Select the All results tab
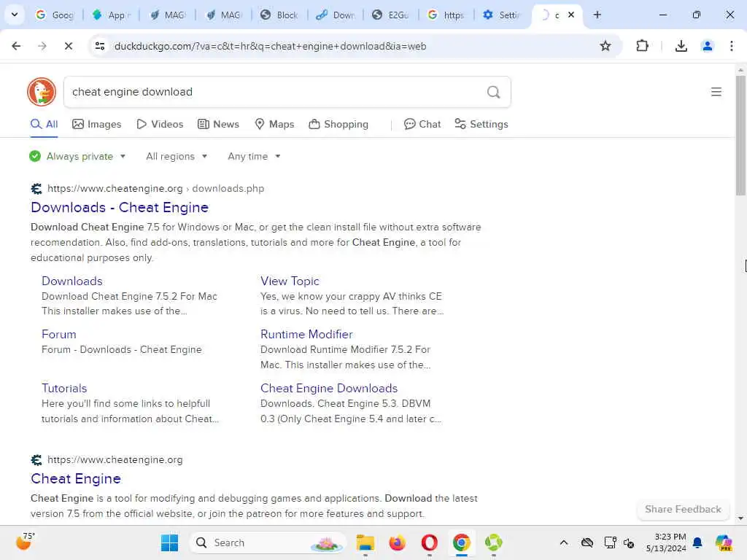The height and width of the screenshot is (560, 747). click(44, 124)
